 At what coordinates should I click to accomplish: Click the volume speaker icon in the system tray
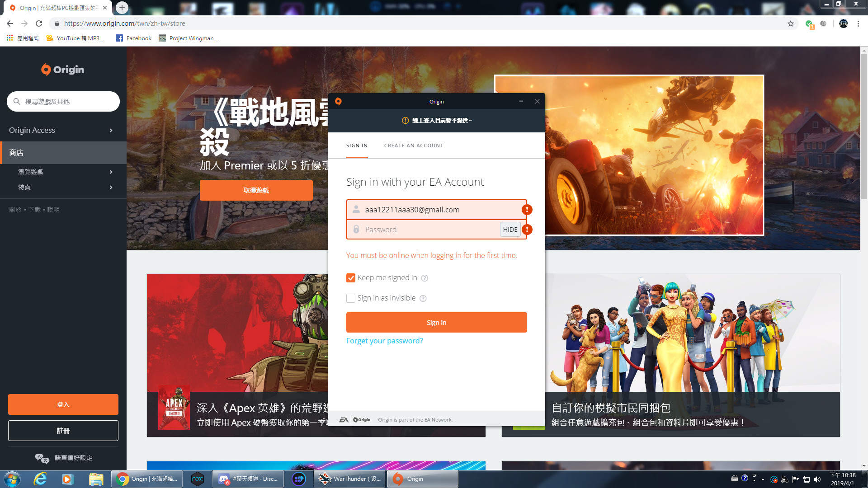coord(817,479)
